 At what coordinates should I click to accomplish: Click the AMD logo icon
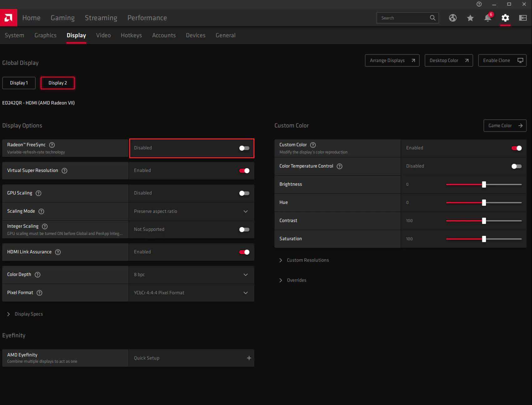pos(8,18)
